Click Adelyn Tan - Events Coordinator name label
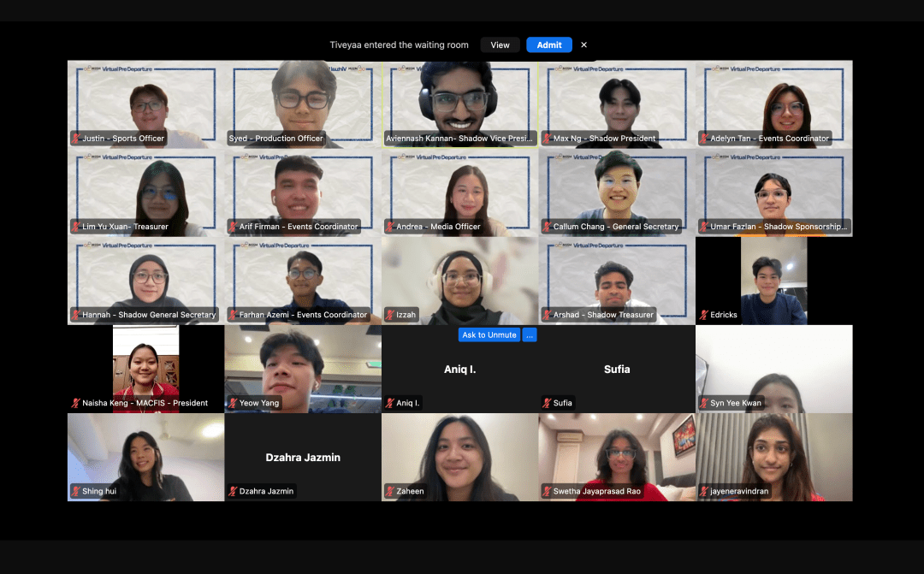924x574 pixels. pos(769,139)
